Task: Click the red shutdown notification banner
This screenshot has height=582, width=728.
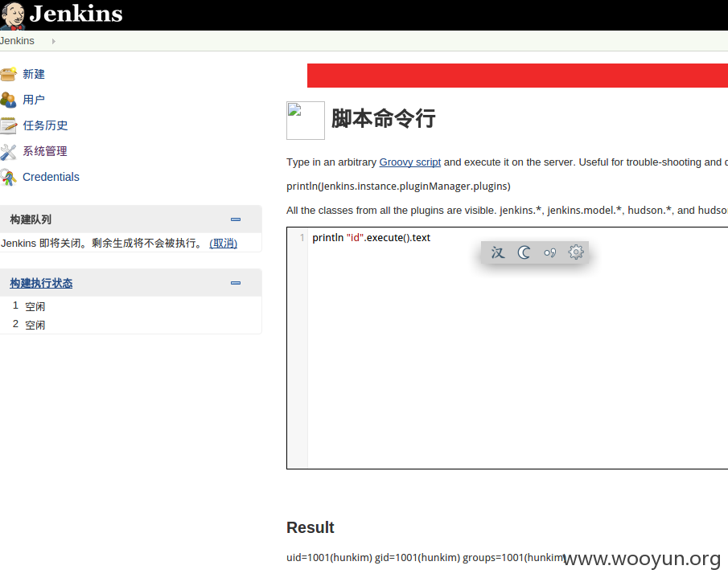Action: click(x=518, y=76)
